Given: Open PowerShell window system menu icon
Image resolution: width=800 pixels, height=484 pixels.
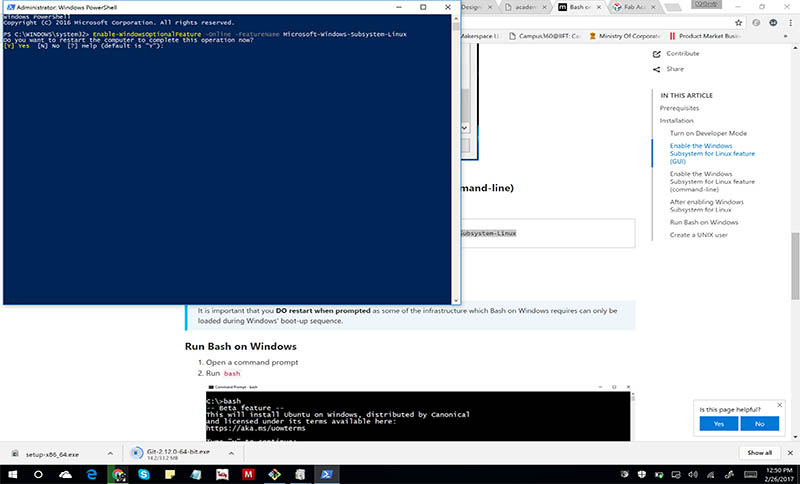Looking at the screenshot, I should click(10, 7).
